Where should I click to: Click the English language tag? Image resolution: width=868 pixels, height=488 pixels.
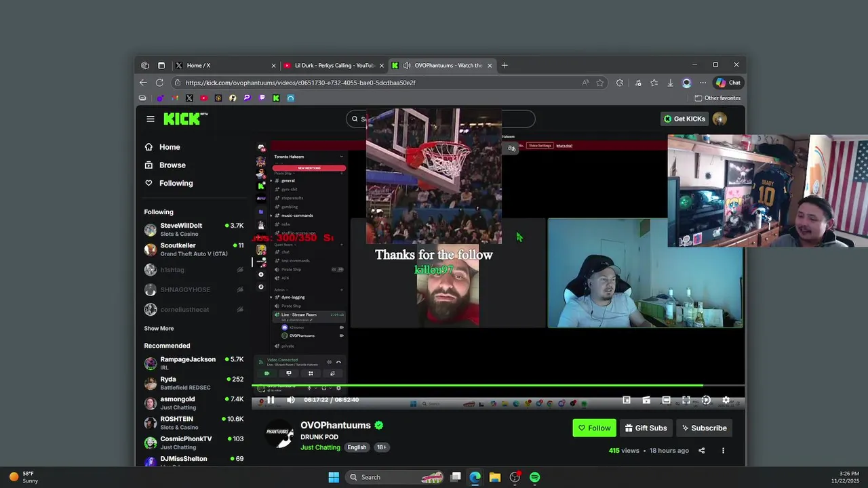[x=357, y=447]
